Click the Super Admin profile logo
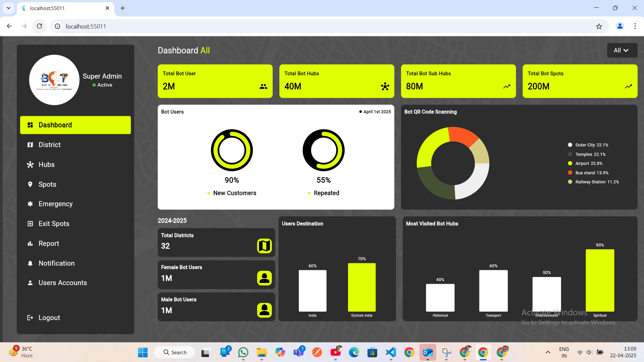The height and width of the screenshot is (362, 644). [54, 80]
